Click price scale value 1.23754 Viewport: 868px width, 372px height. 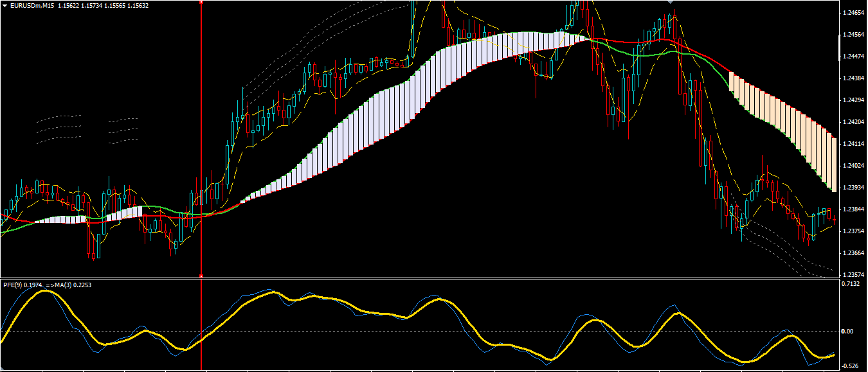[853, 231]
